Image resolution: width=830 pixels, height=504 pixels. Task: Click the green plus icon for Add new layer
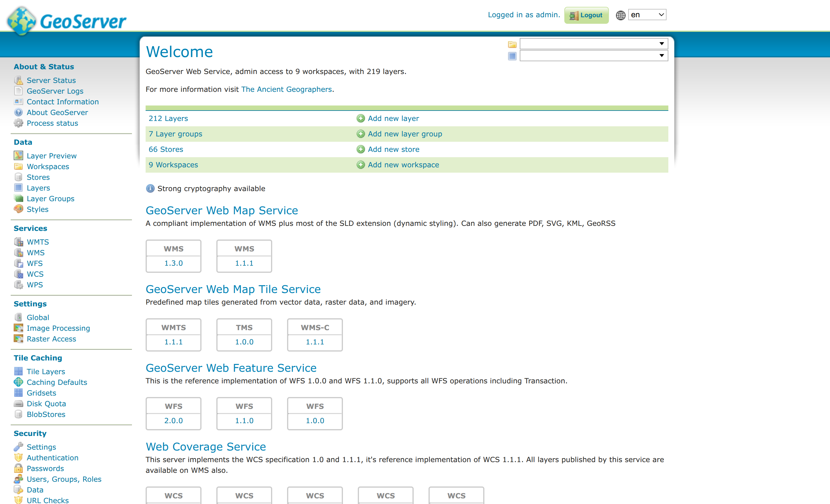[361, 118]
